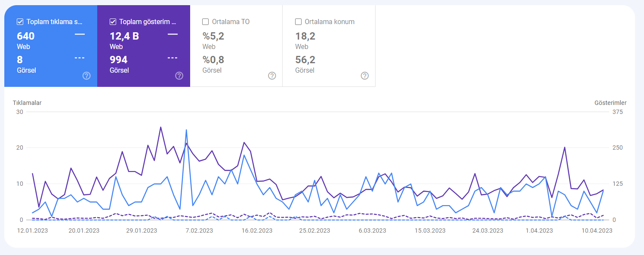Open help icon on Ortalama TO card
Image resolution: width=644 pixels, height=255 pixels.
(272, 76)
